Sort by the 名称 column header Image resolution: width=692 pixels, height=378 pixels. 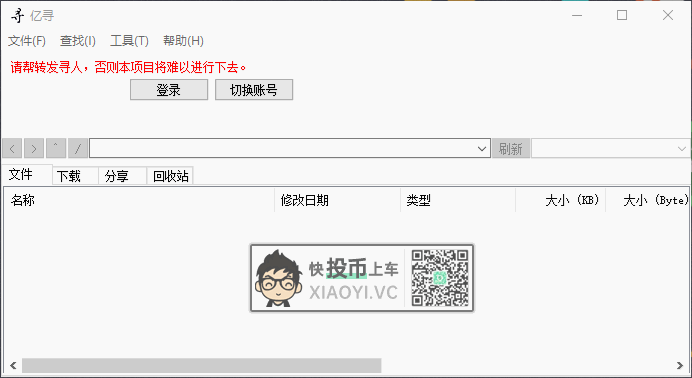click(139, 200)
